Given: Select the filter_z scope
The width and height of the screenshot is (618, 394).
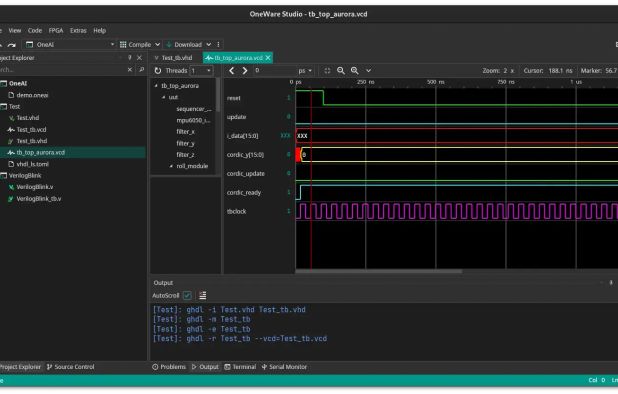Looking at the screenshot, I should point(185,155).
